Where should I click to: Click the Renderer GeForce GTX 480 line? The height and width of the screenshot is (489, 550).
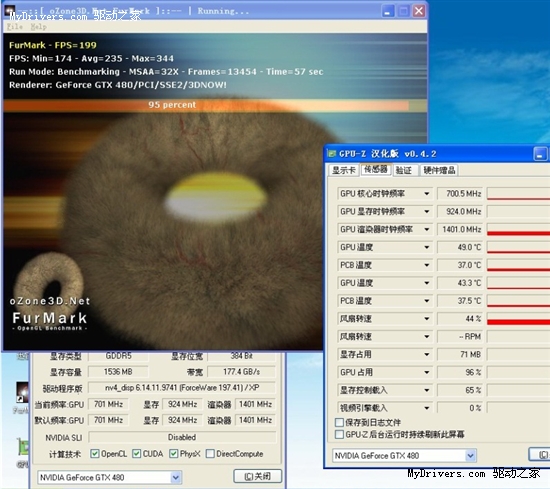coord(118,85)
